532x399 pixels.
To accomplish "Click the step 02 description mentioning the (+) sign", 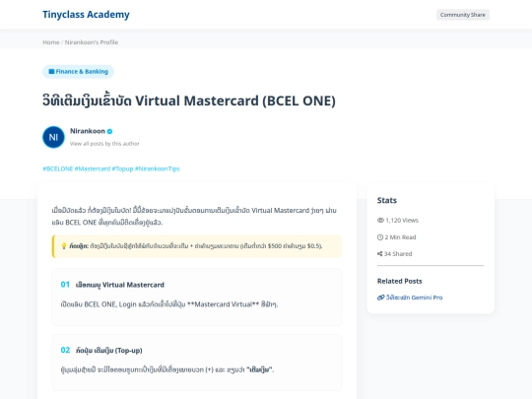I will tap(167, 369).
